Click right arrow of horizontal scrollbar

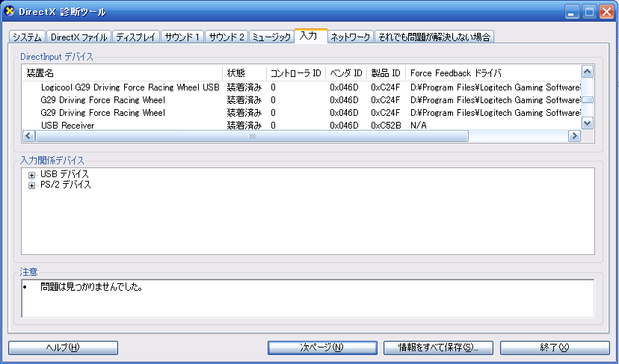click(574, 136)
